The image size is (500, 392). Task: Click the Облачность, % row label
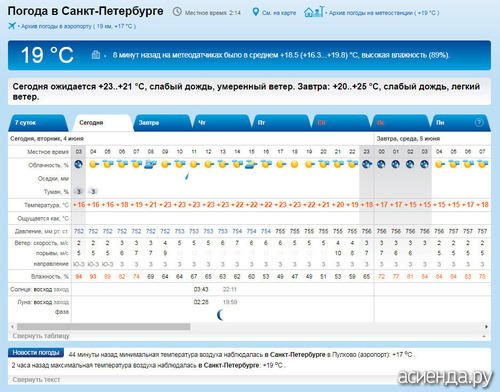(49, 165)
